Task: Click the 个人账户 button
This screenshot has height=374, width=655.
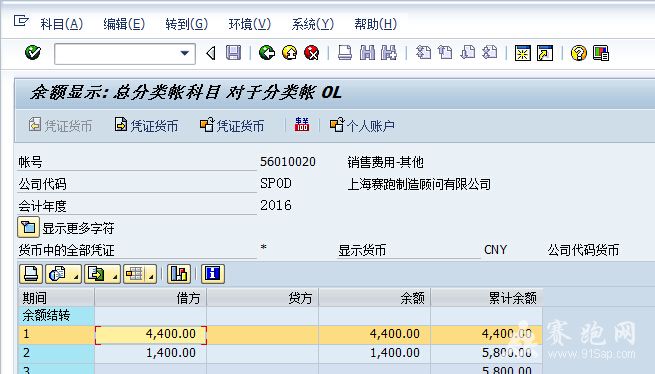Action: pos(362,125)
